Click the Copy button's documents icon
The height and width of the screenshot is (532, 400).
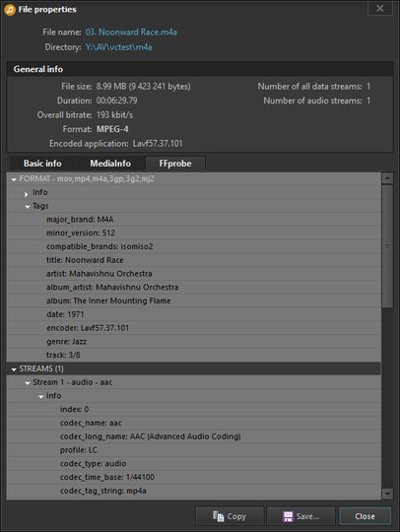[x=218, y=516]
